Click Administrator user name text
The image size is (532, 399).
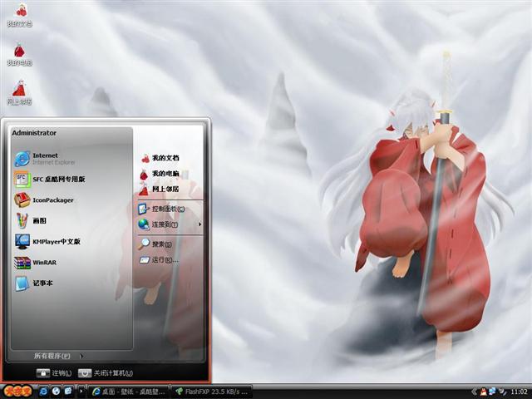[x=34, y=133]
